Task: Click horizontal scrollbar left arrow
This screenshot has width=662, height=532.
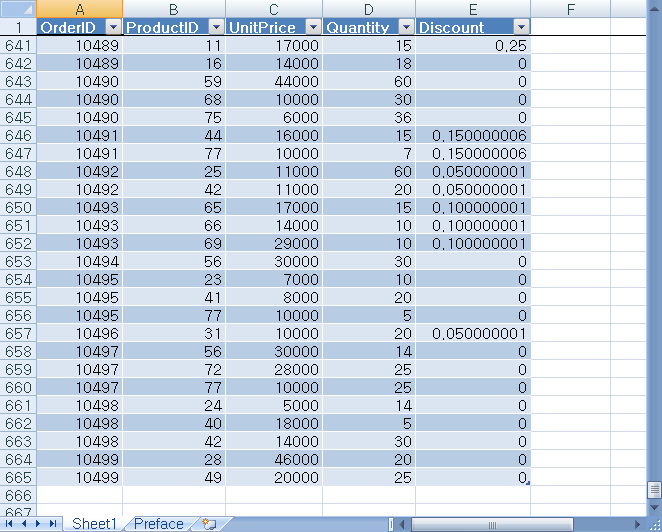Action: pos(402,525)
